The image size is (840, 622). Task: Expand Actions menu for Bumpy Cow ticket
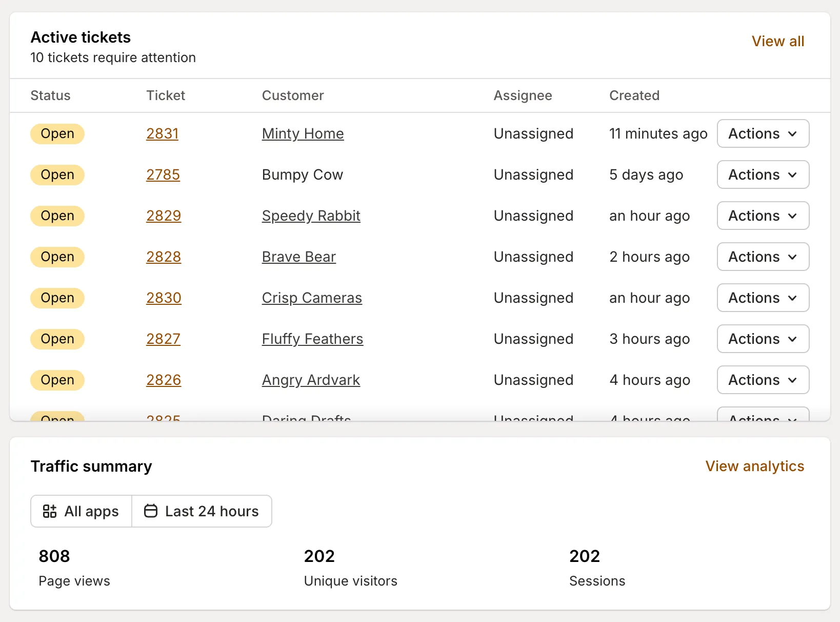click(x=763, y=174)
